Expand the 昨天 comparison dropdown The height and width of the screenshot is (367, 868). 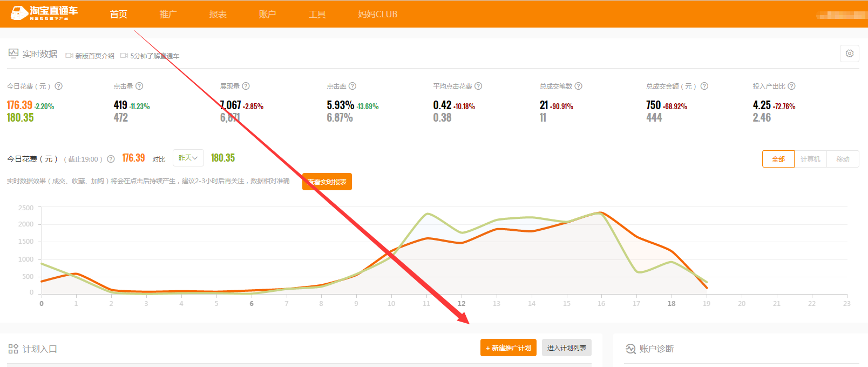[188, 158]
